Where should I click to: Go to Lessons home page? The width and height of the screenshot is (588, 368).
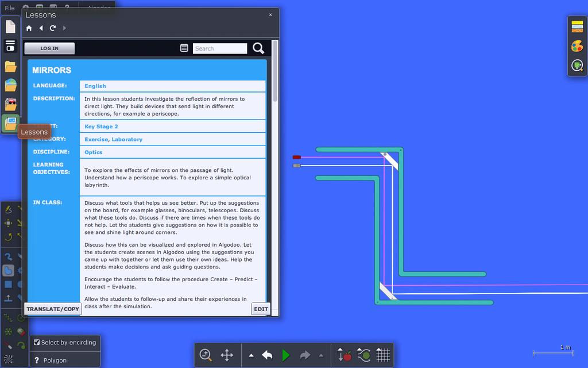(29, 28)
